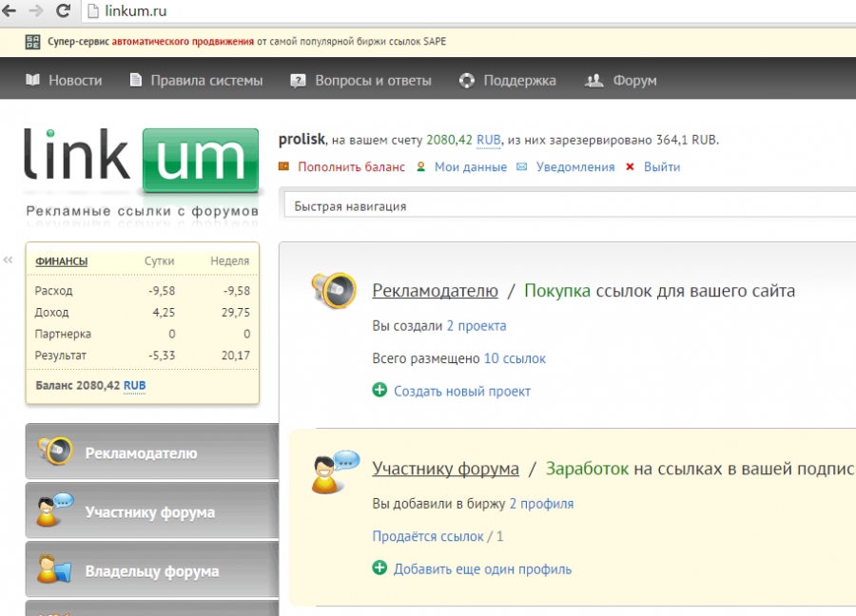Image resolution: width=856 pixels, height=616 pixels.
Task: Click the browser reload icon
Action: click(x=63, y=12)
